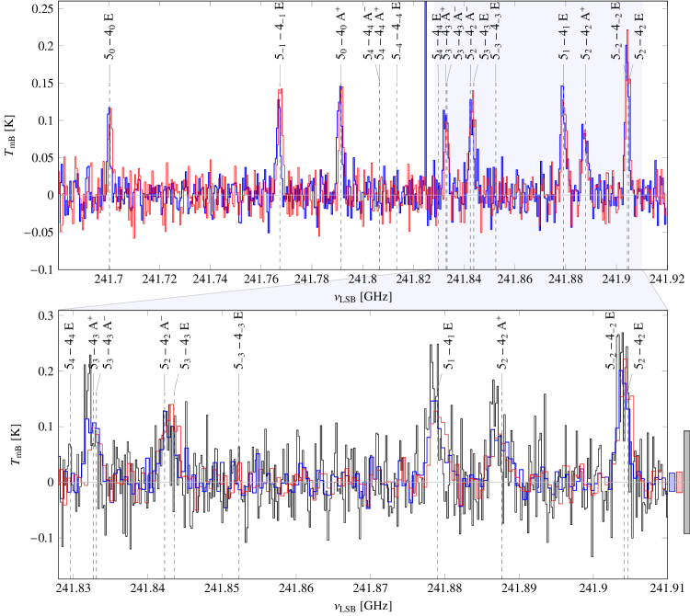
Task: Click the '5₋₁ − 4₋₁ E' transition label
Action: 280,30
